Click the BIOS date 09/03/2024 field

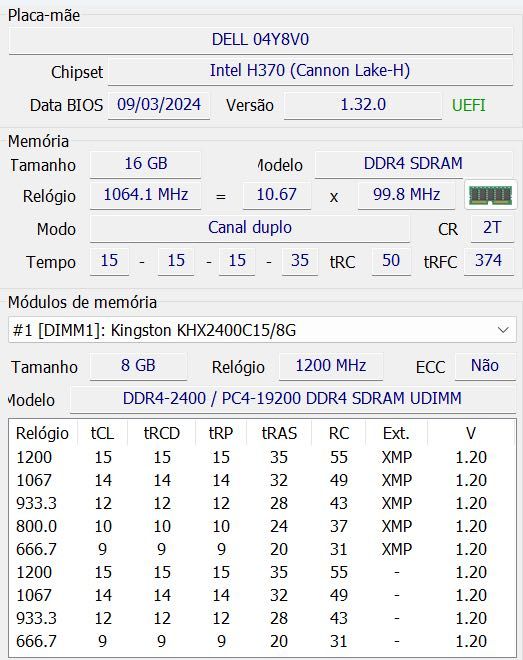pos(159,105)
